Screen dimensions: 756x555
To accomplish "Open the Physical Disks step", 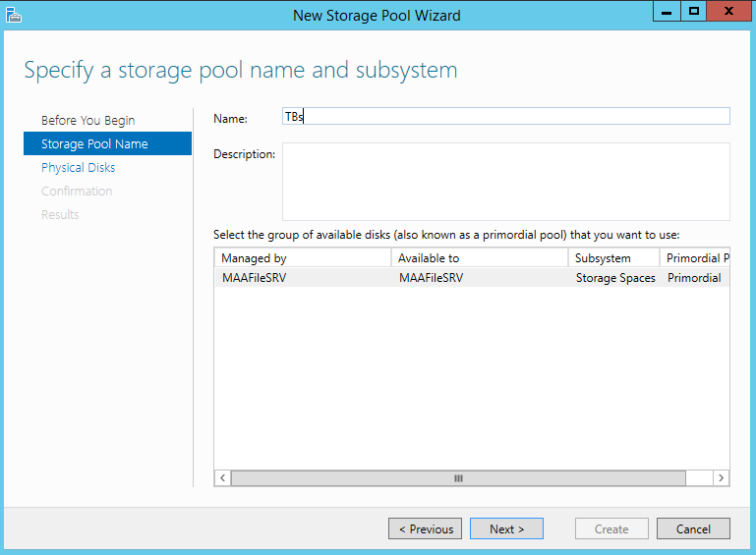I will (x=78, y=167).
